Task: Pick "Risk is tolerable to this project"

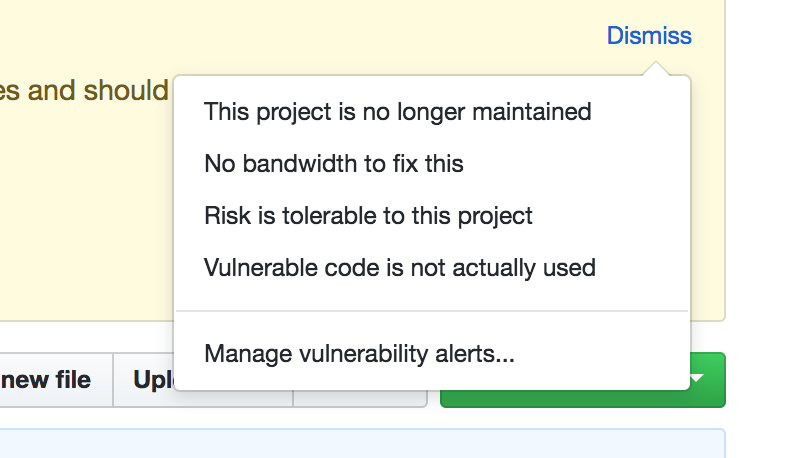Action: tap(368, 216)
